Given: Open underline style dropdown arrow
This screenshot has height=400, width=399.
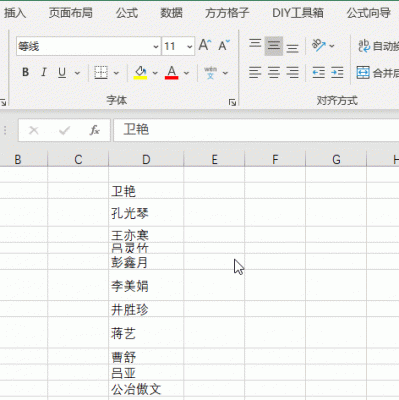Looking at the screenshot, I should coord(77,73).
